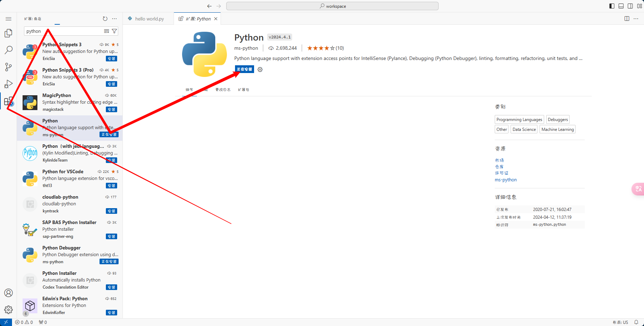Open the editor more actions menu
This screenshot has height=326, width=644.
coord(636,19)
